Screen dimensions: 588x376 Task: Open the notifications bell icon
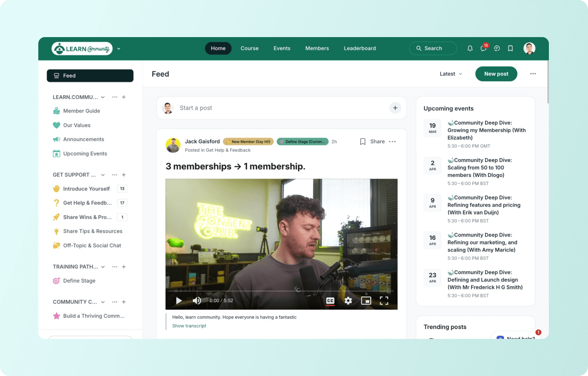pyautogui.click(x=469, y=48)
